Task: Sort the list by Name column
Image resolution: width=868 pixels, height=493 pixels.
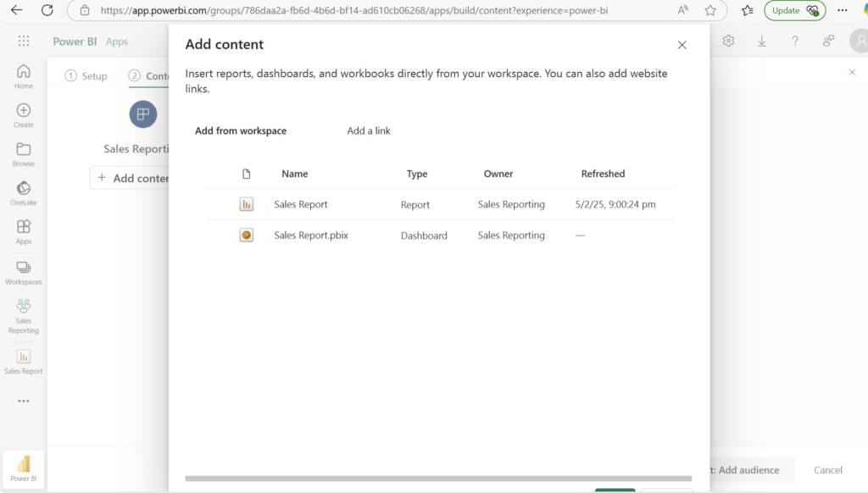Action: click(295, 174)
